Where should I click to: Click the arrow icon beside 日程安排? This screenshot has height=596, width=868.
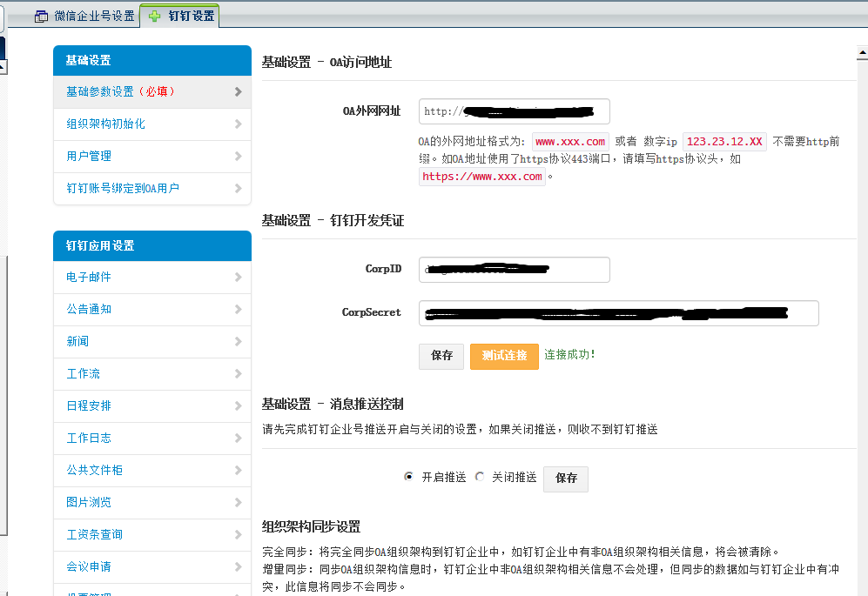(238, 406)
